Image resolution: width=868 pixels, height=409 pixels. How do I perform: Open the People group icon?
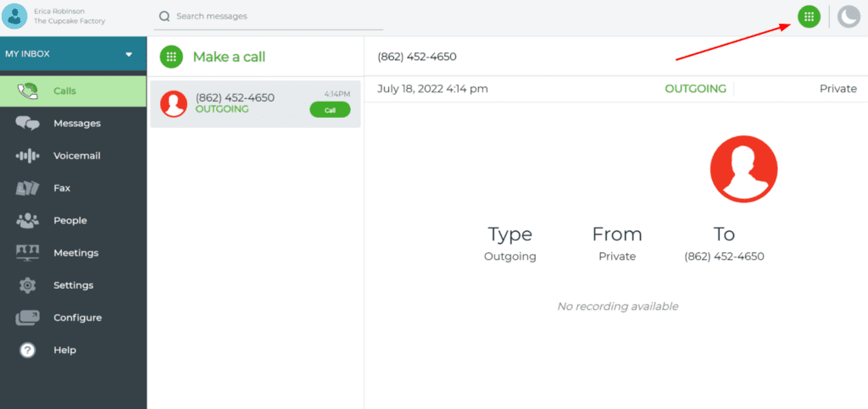tap(28, 220)
